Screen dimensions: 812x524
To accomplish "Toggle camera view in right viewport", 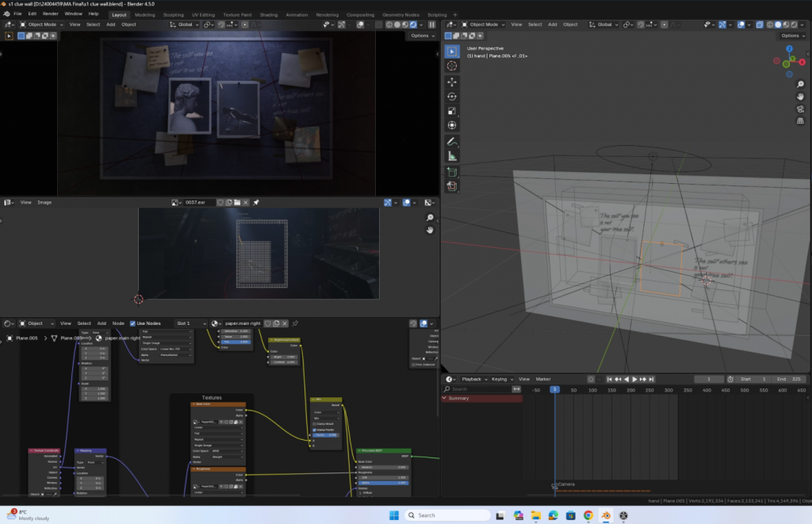I will [x=800, y=109].
